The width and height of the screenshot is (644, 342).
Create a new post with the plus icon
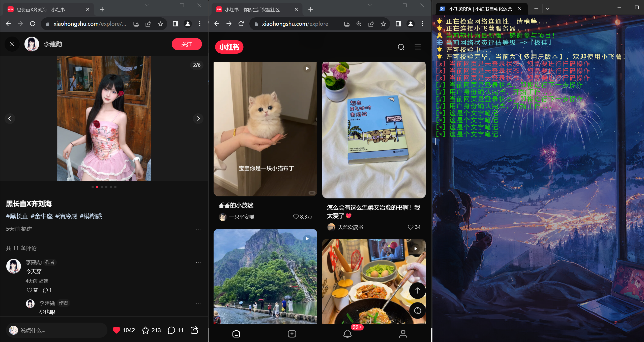pyautogui.click(x=292, y=334)
